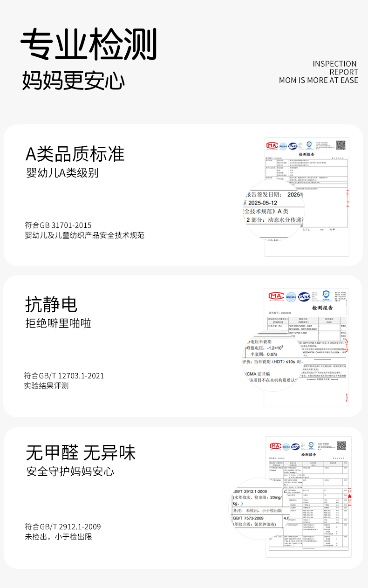Open the 抗静电 test report thumbnail
368x588 pixels.
[x=306, y=347]
